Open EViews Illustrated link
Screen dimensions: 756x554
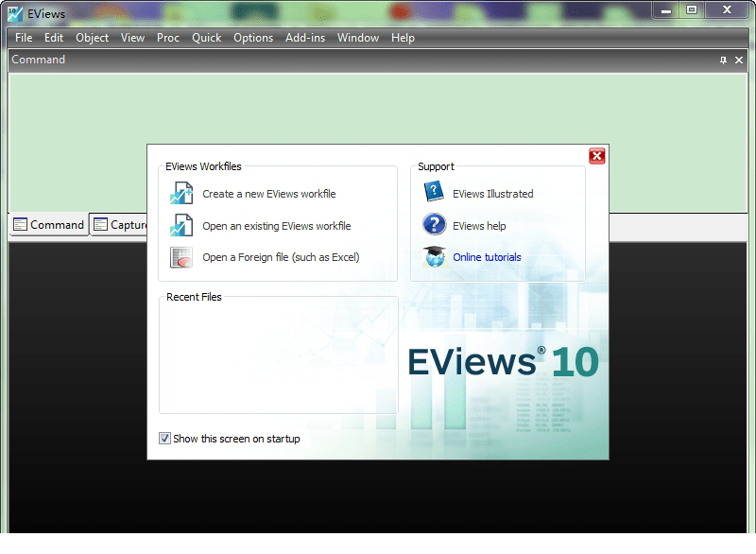point(492,194)
